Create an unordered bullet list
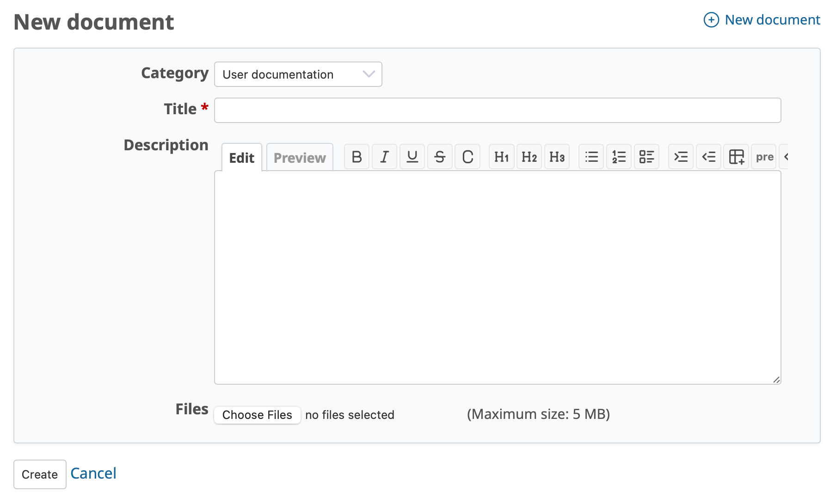Viewport: 836px width, 504px height. click(x=591, y=157)
